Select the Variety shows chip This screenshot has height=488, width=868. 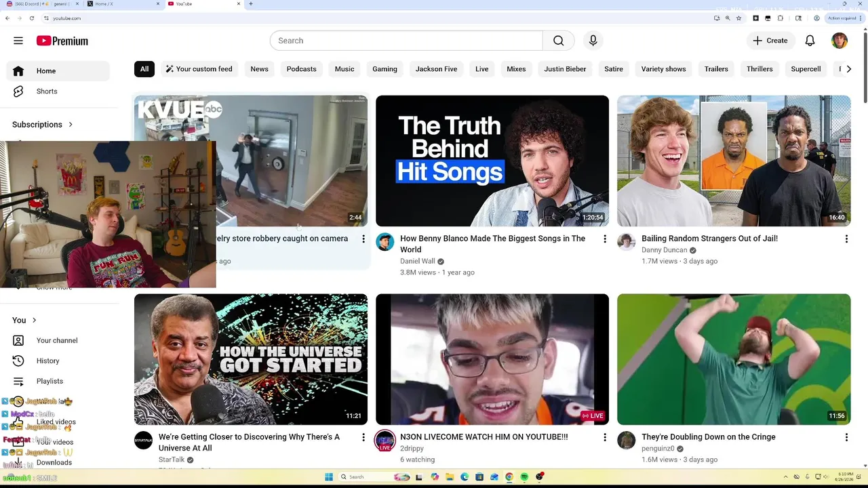pyautogui.click(x=664, y=69)
